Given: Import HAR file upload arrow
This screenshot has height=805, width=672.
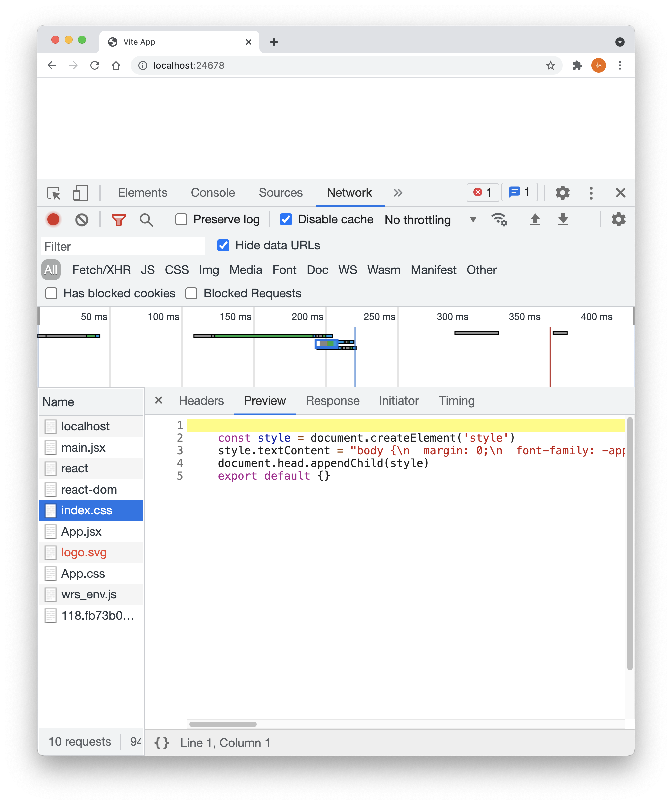Looking at the screenshot, I should point(535,220).
